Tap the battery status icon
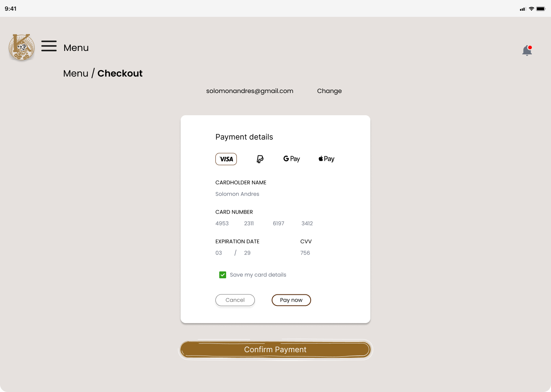 (x=541, y=9)
